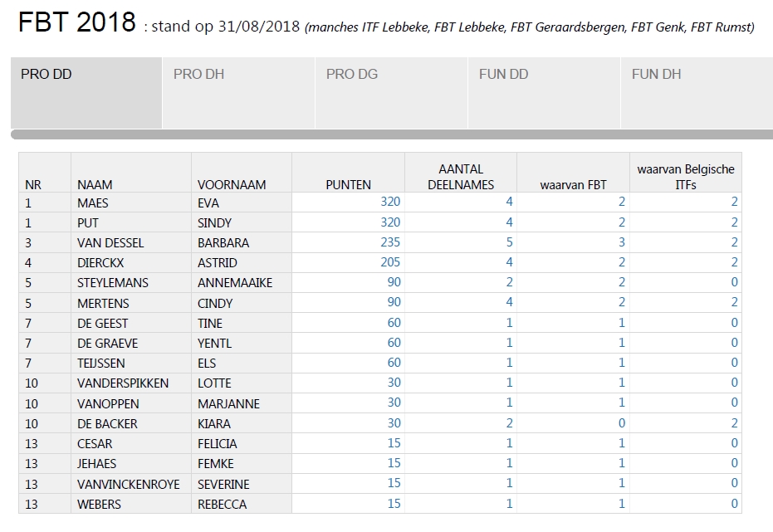The image size is (773, 532).
Task: Click the waarvan Belgische ITFs header
Action: 685,177
